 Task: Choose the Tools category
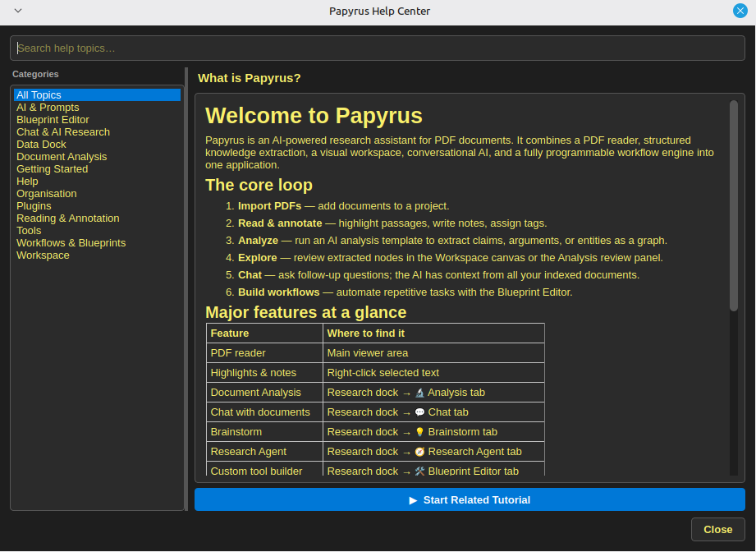coord(98,231)
